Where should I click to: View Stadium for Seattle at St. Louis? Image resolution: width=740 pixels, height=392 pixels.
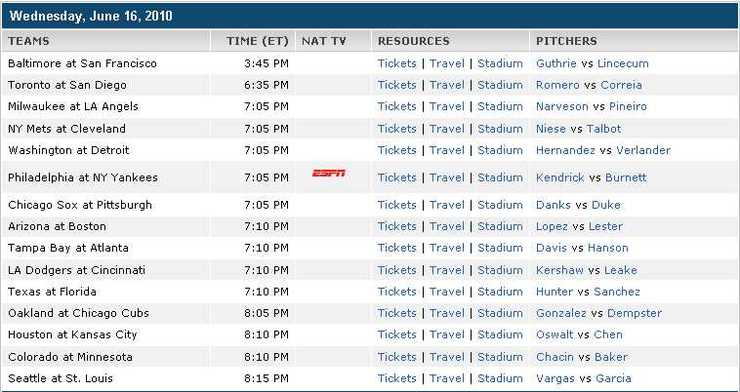click(500, 378)
